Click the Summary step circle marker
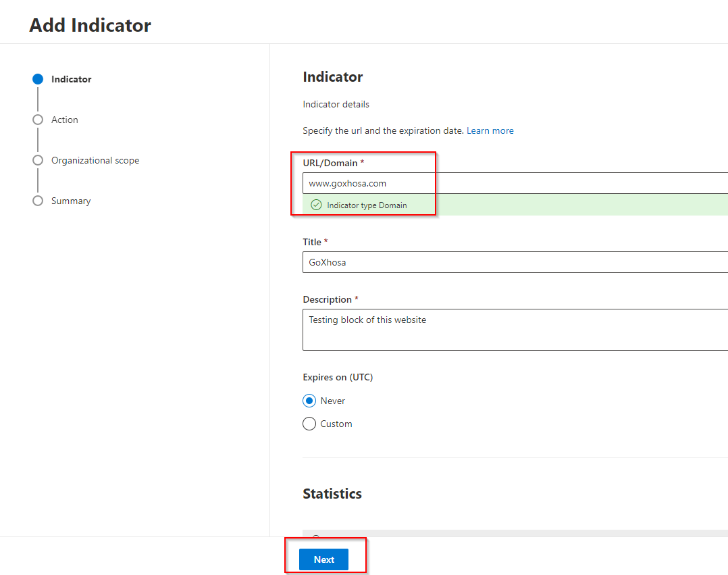 pyautogui.click(x=38, y=201)
